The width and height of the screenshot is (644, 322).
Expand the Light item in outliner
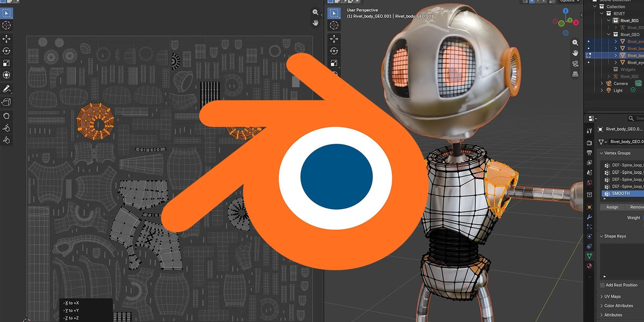click(x=602, y=91)
